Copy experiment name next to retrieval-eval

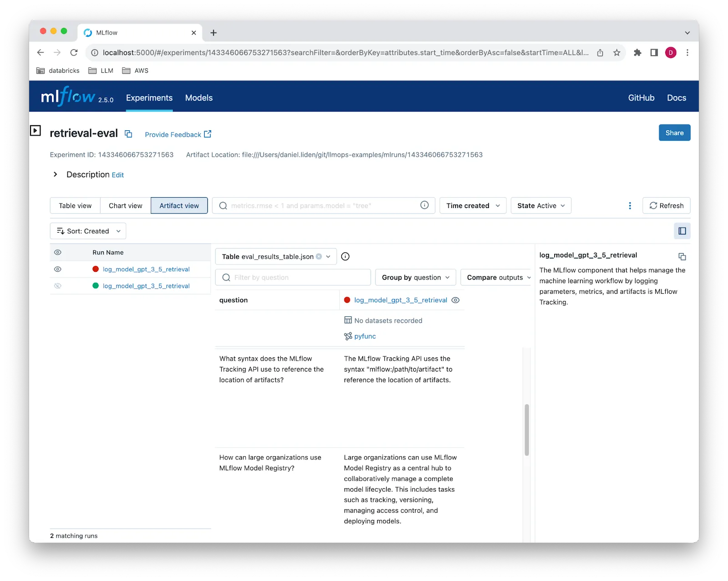click(x=128, y=134)
